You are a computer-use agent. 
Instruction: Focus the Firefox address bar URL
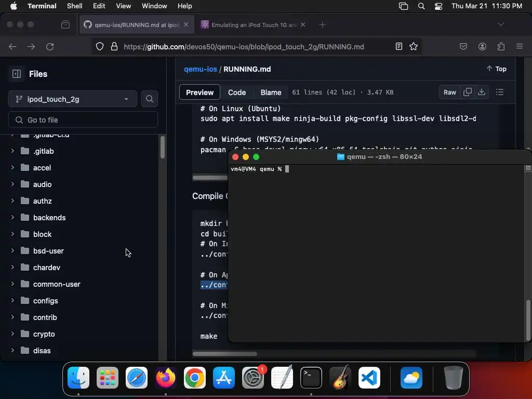(244, 47)
